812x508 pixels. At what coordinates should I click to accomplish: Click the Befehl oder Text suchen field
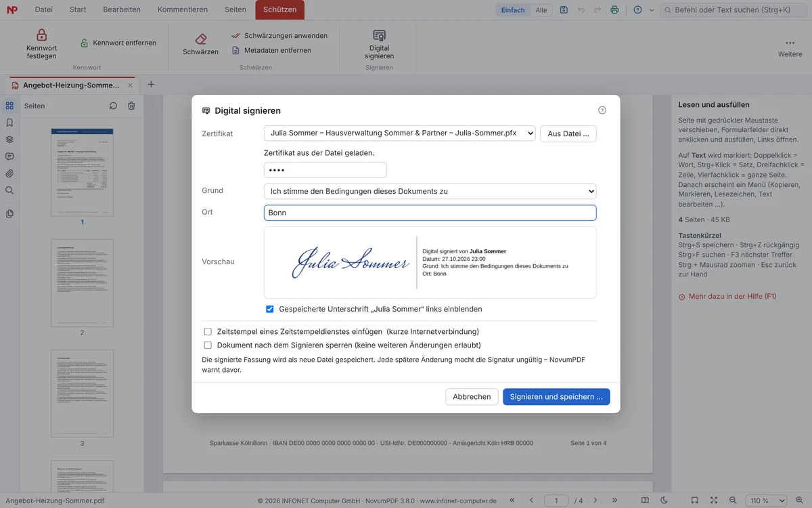(x=734, y=10)
